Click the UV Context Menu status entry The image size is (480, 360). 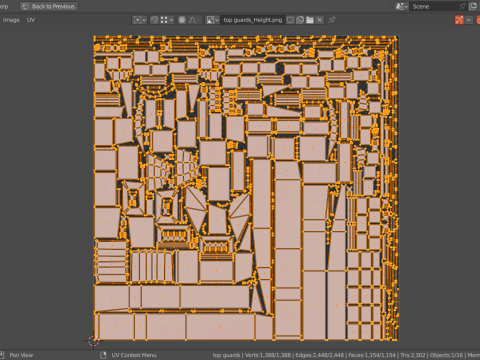(134, 355)
